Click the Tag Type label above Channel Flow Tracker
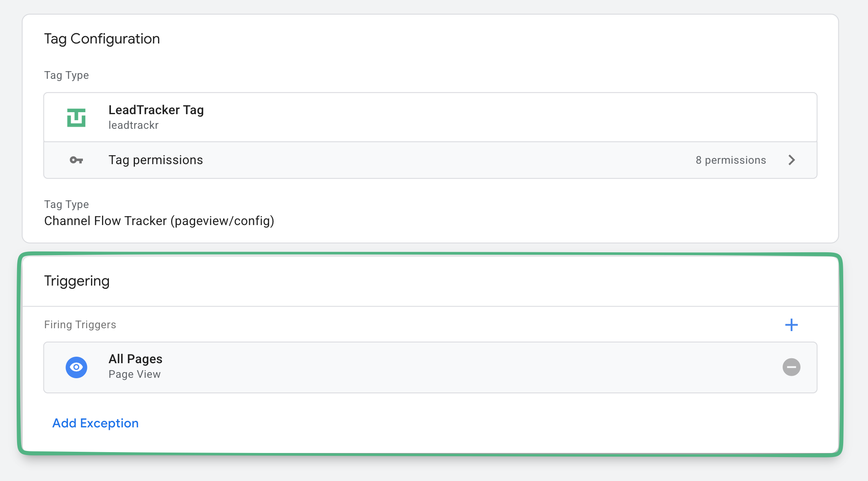 [66, 205]
